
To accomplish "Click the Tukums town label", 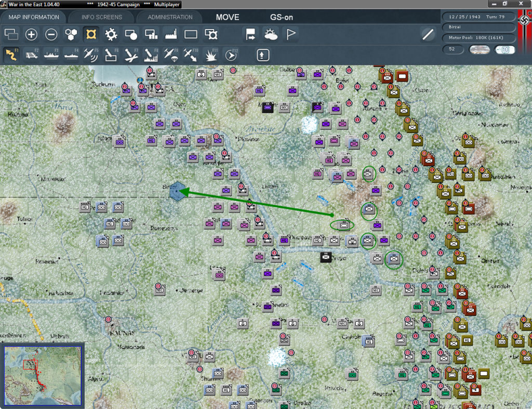I will pos(102,84).
